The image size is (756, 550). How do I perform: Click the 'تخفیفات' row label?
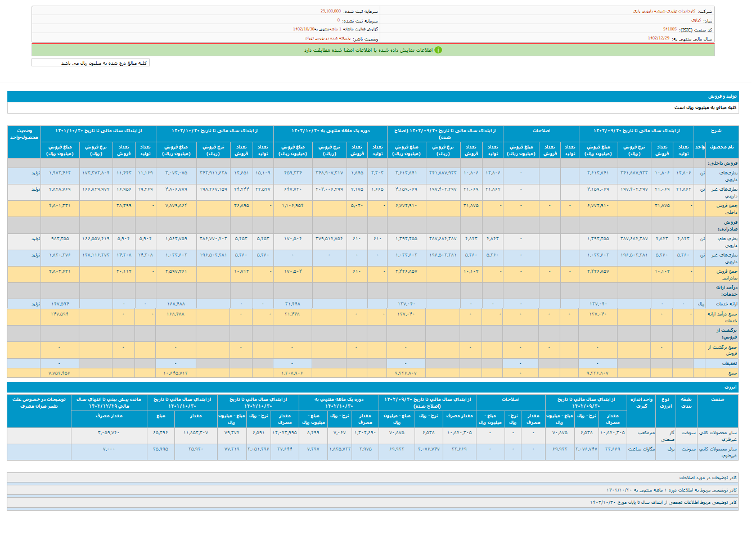(x=729, y=363)
